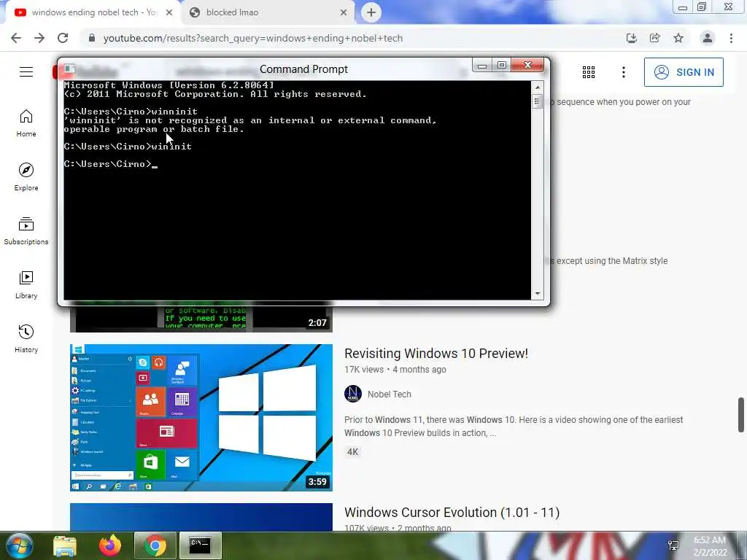The width and height of the screenshot is (747, 560).
Task: Switch to the 'blocked lmao' tab
Action: point(267,12)
